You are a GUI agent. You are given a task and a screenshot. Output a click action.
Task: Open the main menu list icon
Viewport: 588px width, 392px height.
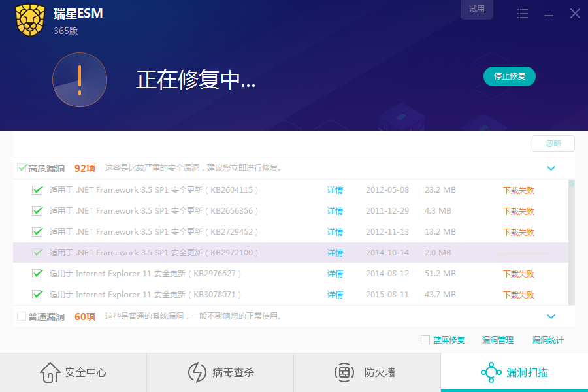[523, 14]
